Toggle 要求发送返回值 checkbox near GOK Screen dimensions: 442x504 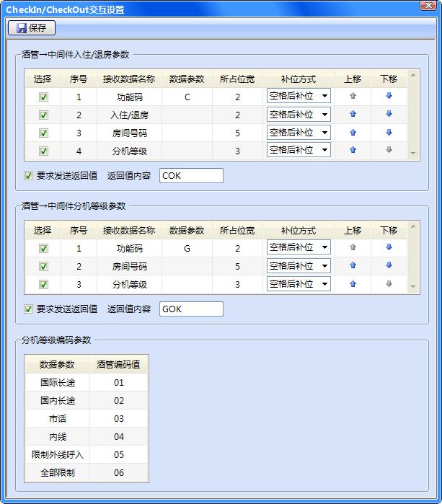(29, 309)
